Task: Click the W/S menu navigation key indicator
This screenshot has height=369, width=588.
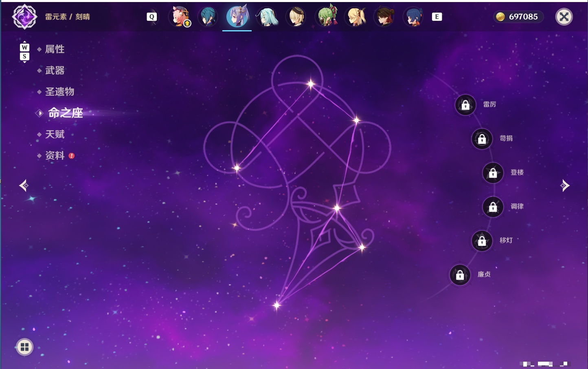Action: point(24,52)
